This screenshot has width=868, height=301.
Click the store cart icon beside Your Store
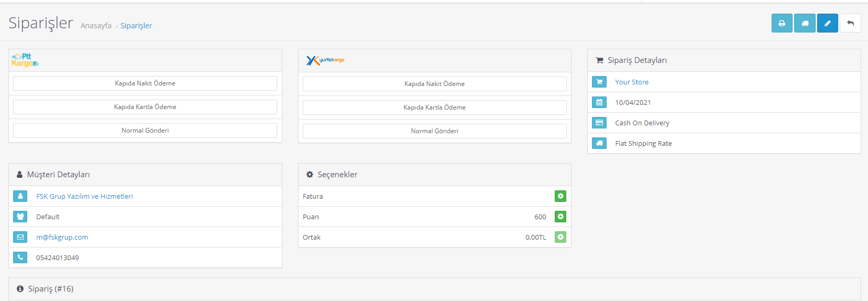(599, 82)
